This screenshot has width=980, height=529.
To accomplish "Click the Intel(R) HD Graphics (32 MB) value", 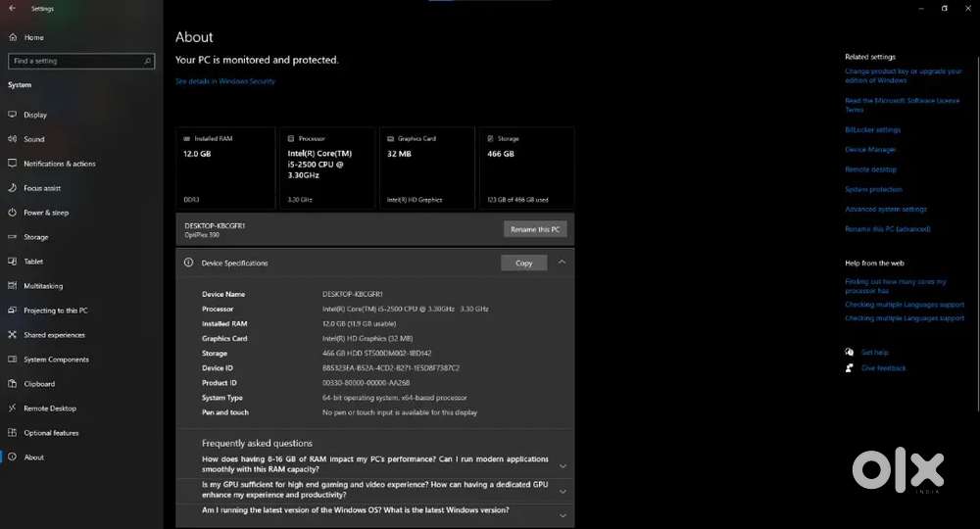I will pyautogui.click(x=367, y=339).
